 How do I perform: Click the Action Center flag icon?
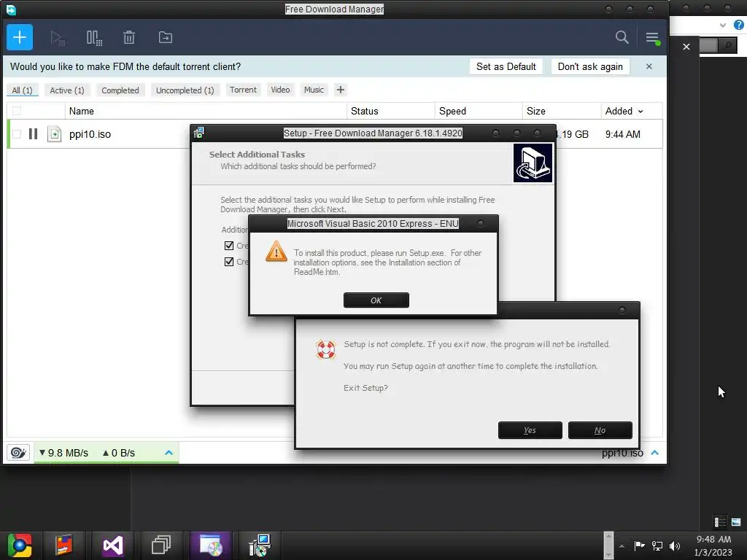(x=639, y=545)
